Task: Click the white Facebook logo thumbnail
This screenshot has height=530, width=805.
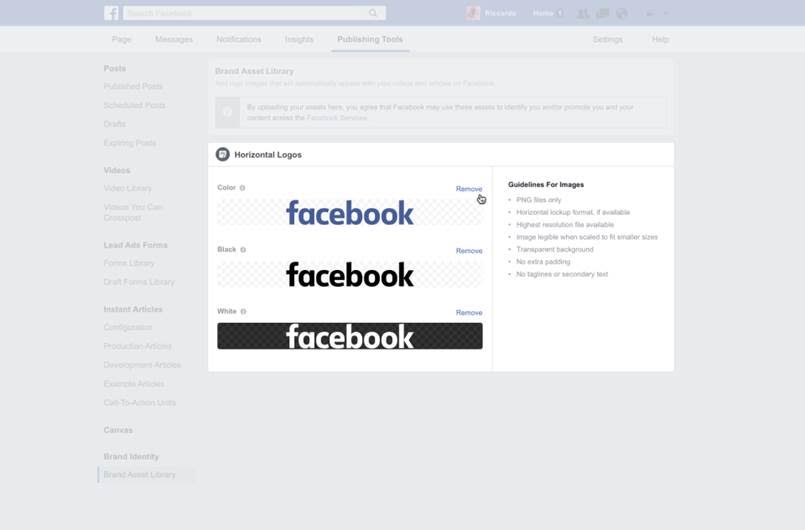Action: tap(349, 336)
